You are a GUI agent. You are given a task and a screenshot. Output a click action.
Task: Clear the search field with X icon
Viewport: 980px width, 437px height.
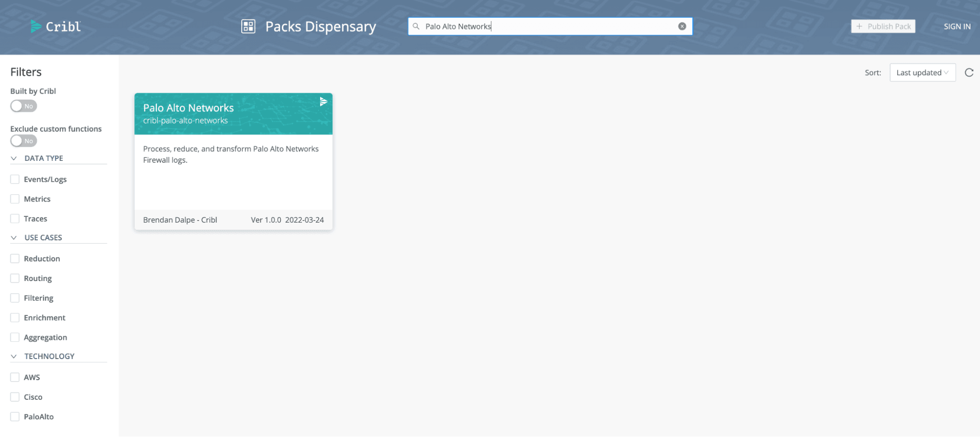click(x=682, y=26)
